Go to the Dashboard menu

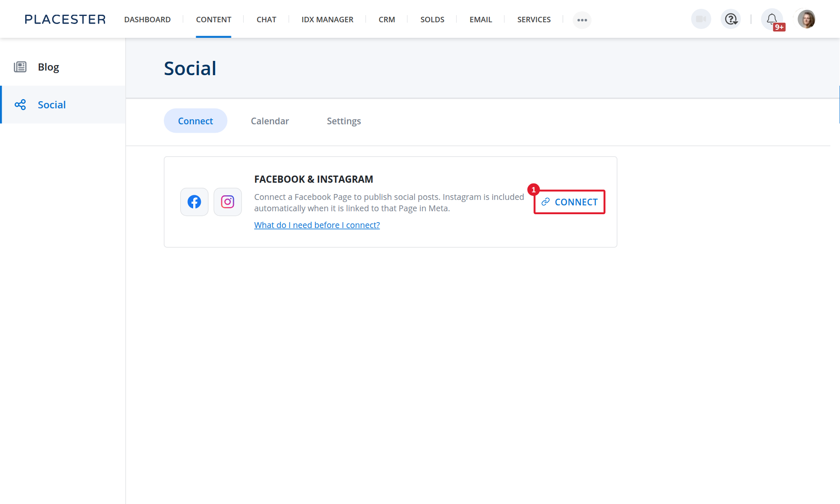147,19
